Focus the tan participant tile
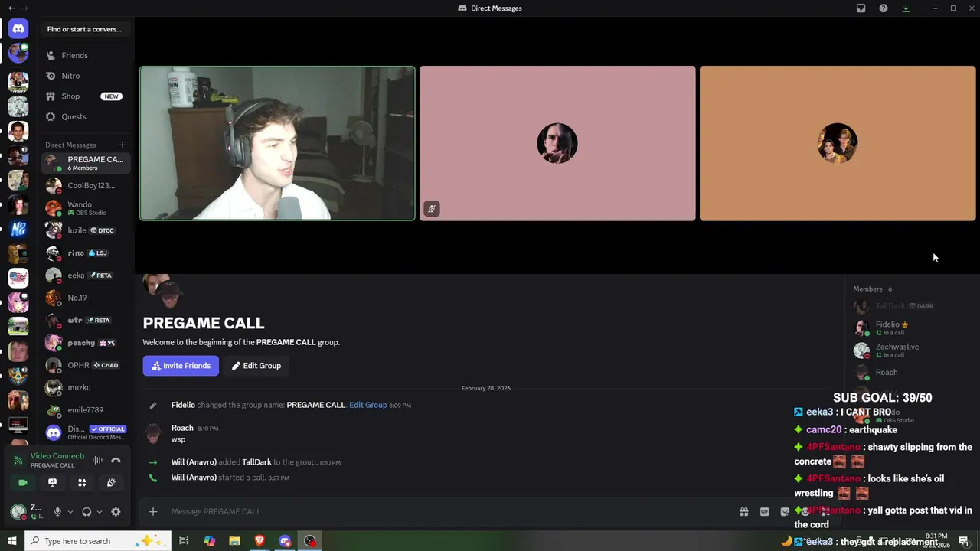 click(x=838, y=144)
